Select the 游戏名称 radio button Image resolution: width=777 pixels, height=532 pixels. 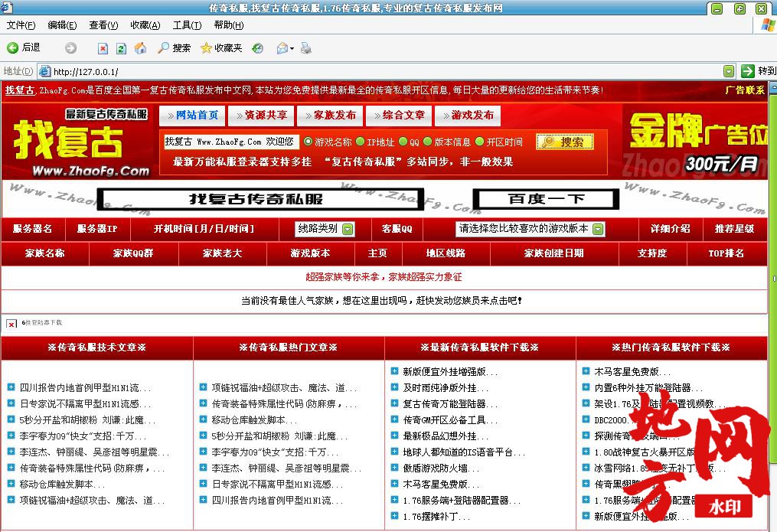tap(308, 142)
